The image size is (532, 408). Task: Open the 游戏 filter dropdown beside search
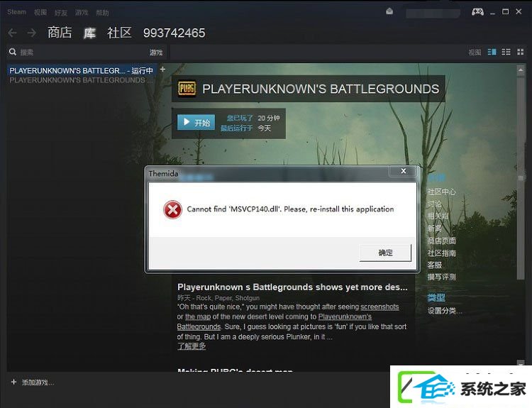(156, 53)
